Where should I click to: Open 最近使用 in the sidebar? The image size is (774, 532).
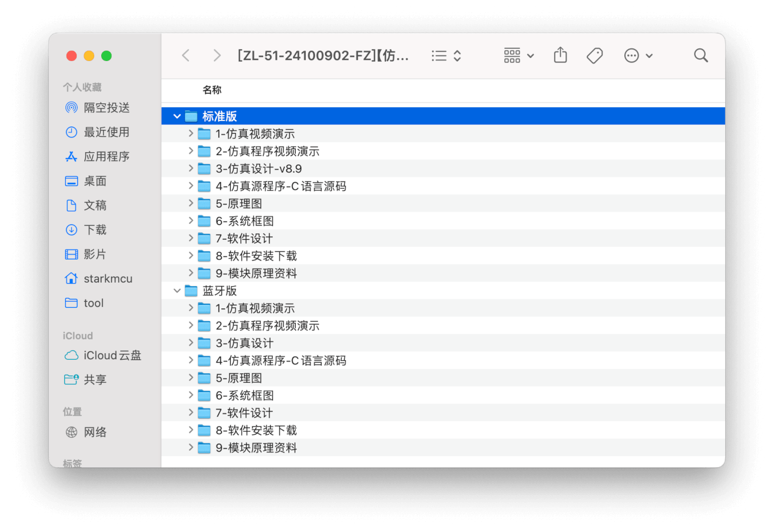(x=97, y=132)
